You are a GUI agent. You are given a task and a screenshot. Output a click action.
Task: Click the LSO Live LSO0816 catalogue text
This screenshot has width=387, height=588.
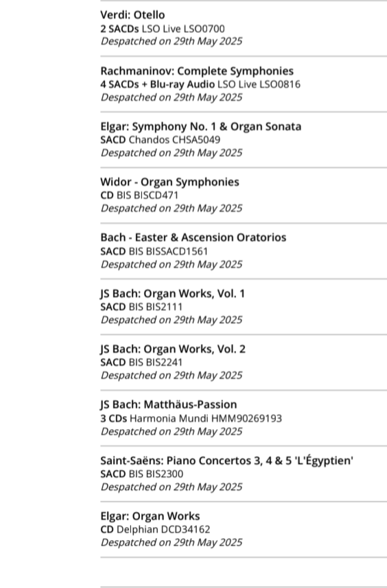point(259,84)
